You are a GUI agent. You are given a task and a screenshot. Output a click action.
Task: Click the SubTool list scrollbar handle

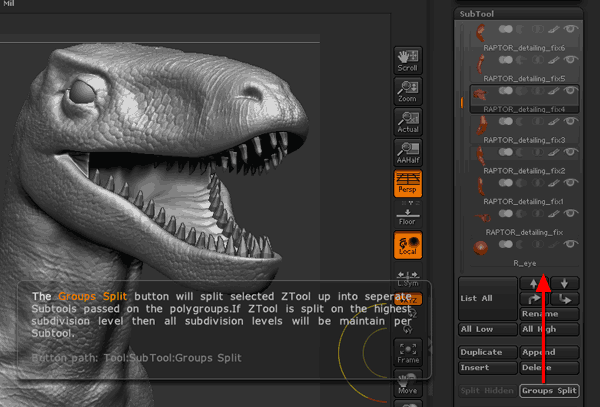point(462,102)
